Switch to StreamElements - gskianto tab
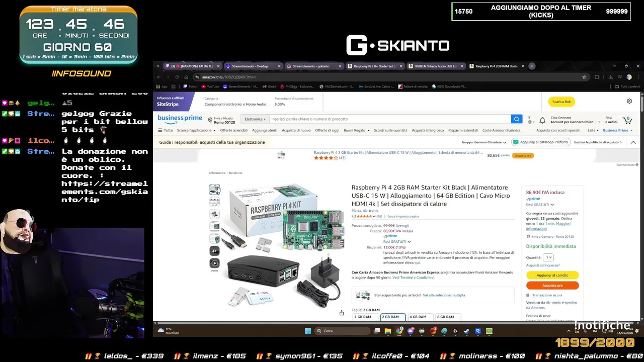 pos(314,66)
